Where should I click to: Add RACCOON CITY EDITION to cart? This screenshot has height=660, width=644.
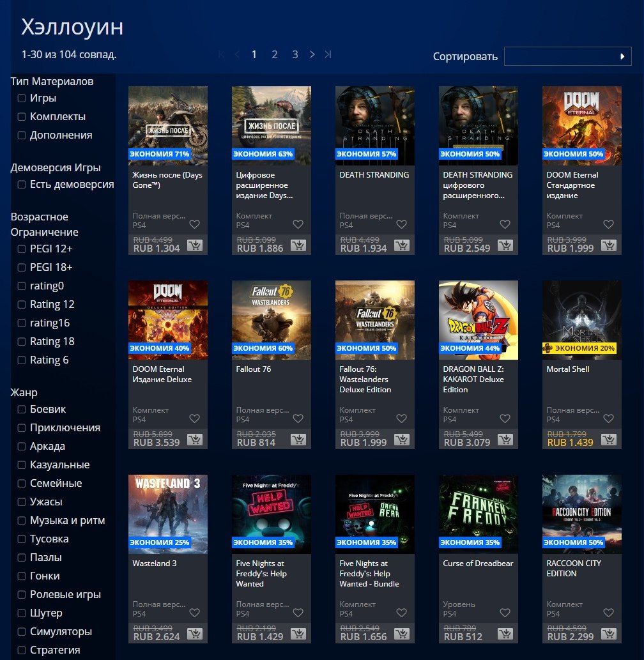[x=609, y=633]
